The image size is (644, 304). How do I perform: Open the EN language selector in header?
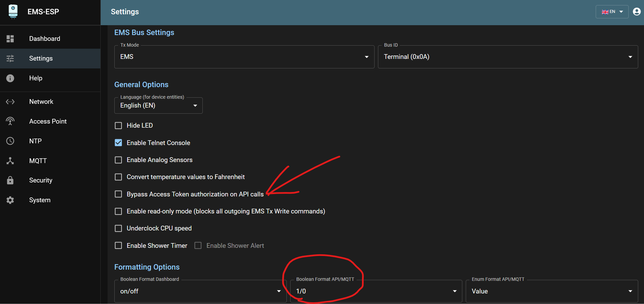point(612,12)
